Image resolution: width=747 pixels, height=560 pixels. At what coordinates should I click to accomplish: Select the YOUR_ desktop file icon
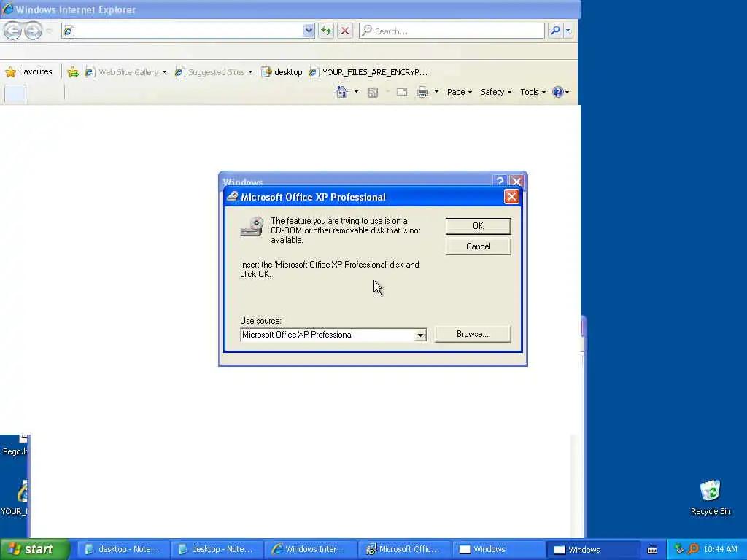[15, 497]
